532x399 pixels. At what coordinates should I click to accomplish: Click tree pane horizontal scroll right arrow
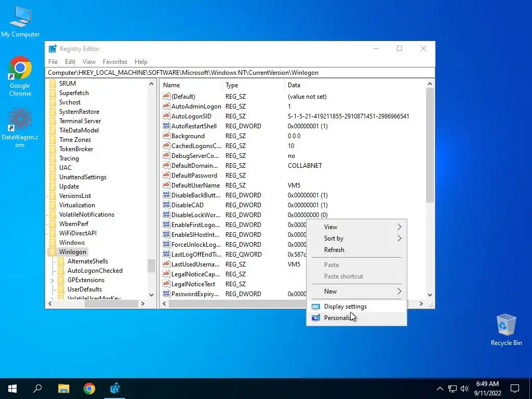pos(143,303)
